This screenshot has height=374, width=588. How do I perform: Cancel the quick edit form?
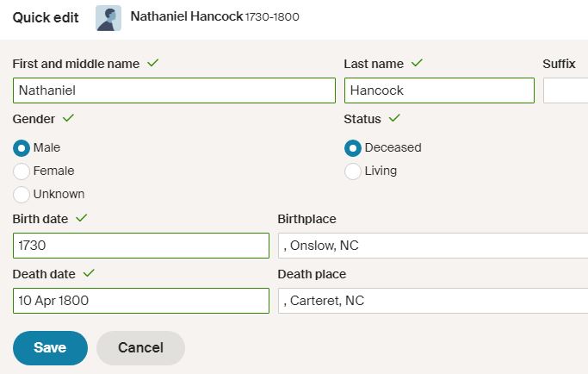[x=140, y=348]
